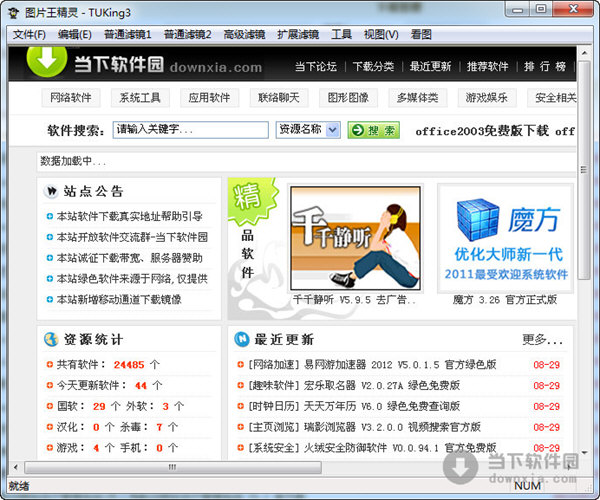Image resolution: width=600 pixels, height=500 pixels.
Task: Open the 资源名称 search type dropdown
Action: 309,130
